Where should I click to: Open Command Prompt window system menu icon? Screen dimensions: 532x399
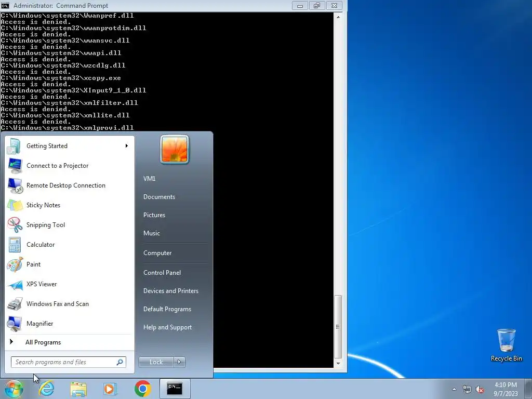click(5, 5)
